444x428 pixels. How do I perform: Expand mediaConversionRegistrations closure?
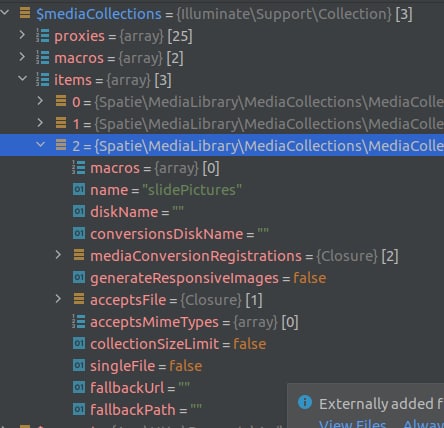(x=58, y=255)
